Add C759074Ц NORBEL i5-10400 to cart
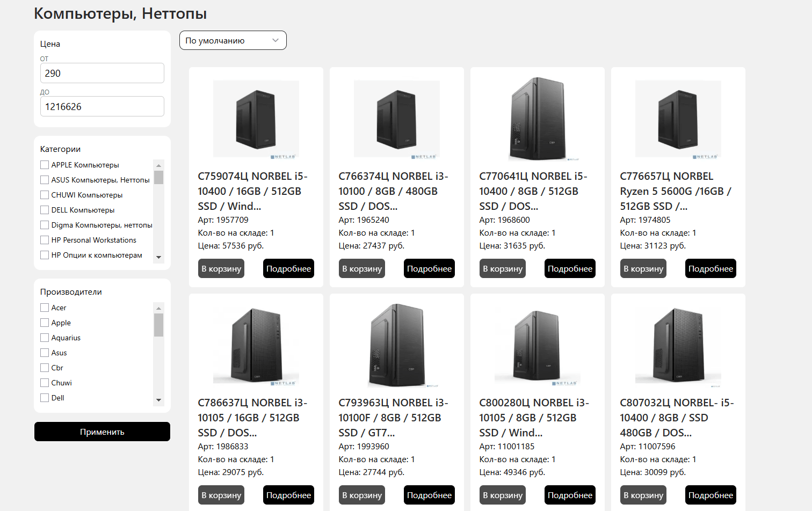 221,268
